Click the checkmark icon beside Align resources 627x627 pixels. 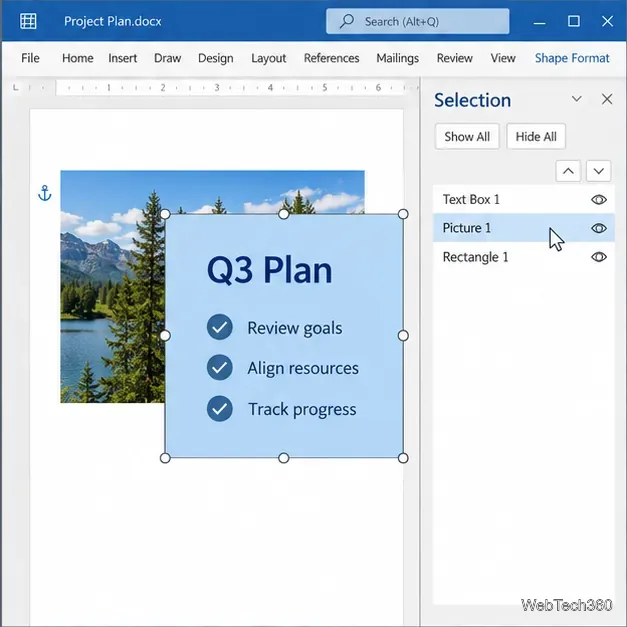point(220,367)
